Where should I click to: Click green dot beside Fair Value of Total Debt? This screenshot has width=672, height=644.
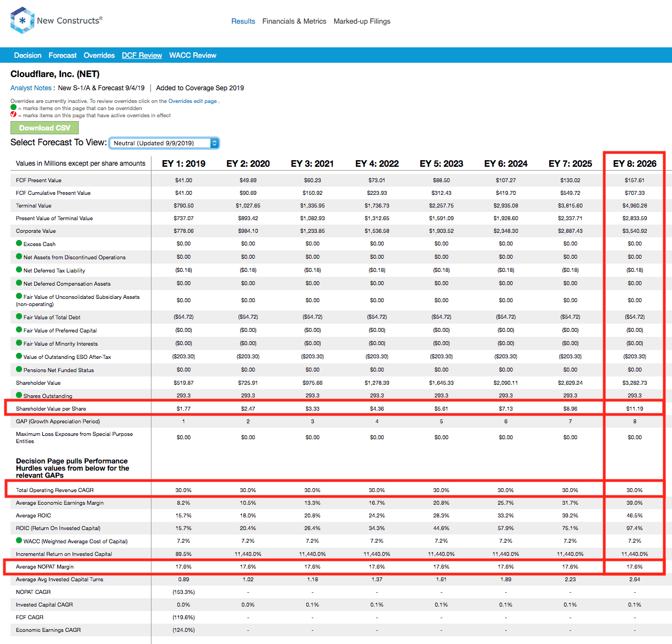19,316
